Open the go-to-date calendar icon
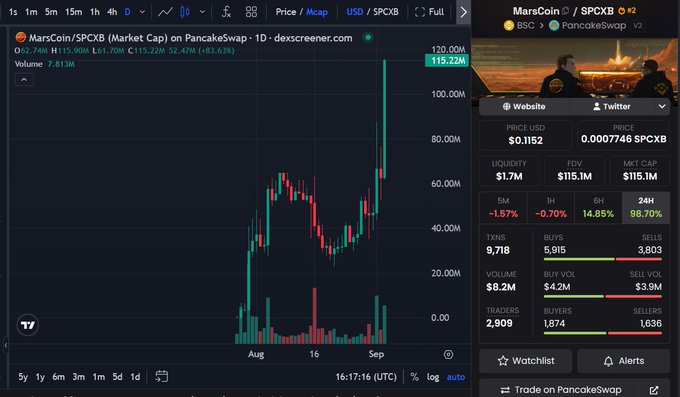The image size is (680, 397). coord(161,376)
